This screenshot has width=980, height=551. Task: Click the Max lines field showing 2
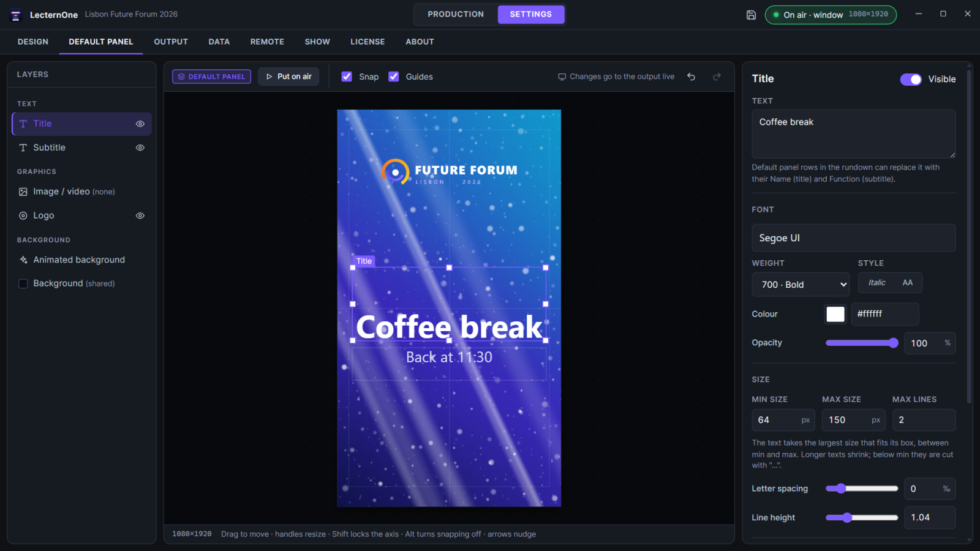(x=924, y=420)
